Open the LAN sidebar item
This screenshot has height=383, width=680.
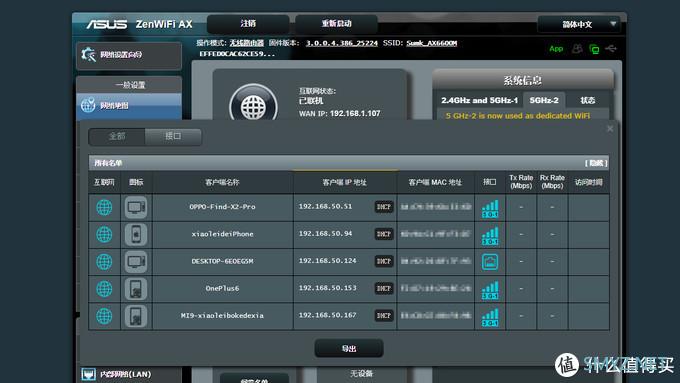(x=129, y=374)
